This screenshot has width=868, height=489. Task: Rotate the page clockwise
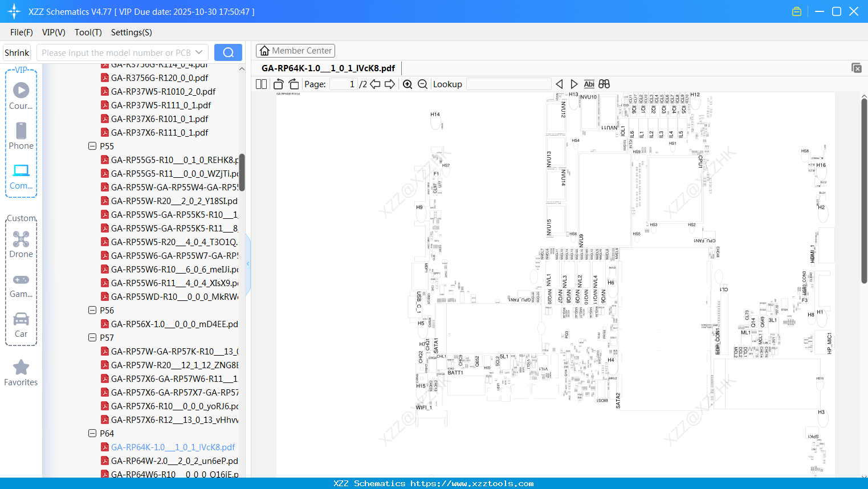tap(294, 84)
